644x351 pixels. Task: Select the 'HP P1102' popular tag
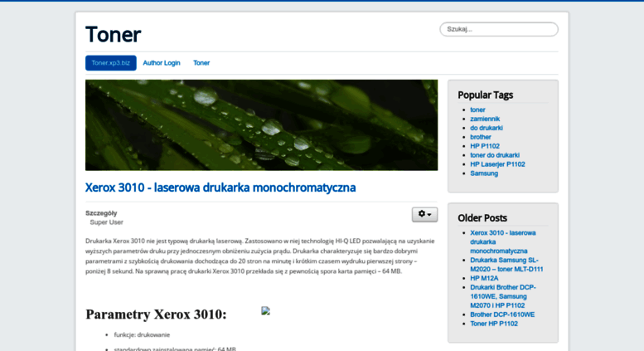tap(485, 146)
